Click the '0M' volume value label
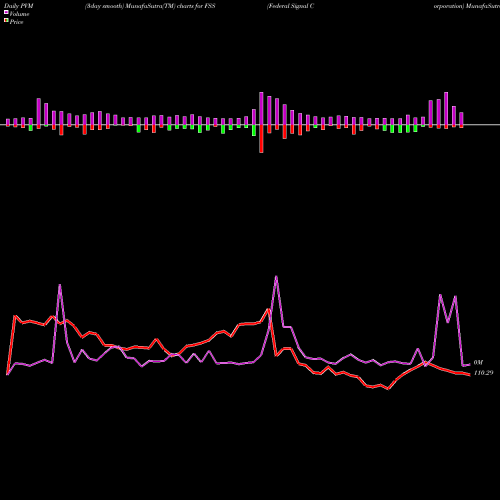 point(478,362)
